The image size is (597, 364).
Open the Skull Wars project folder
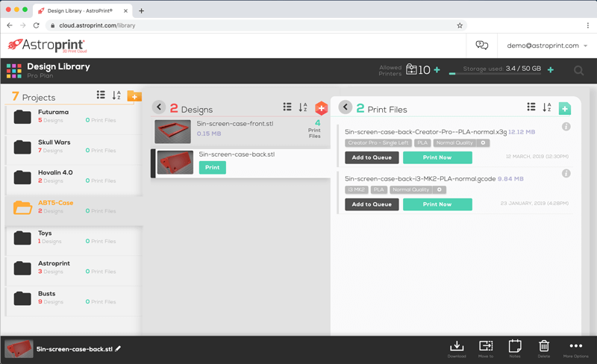pos(74,150)
